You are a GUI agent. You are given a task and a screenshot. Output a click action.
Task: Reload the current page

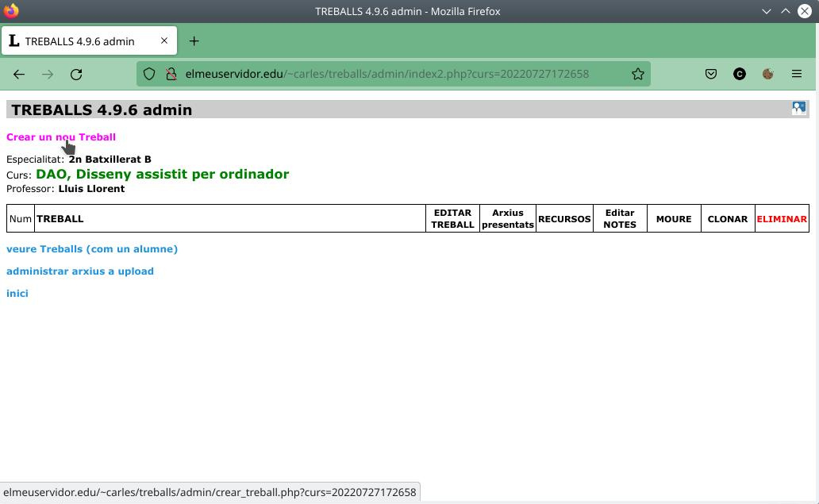76,74
